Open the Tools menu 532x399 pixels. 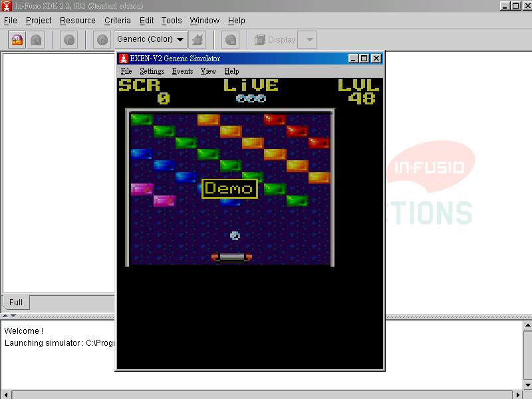click(x=172, y=21)
